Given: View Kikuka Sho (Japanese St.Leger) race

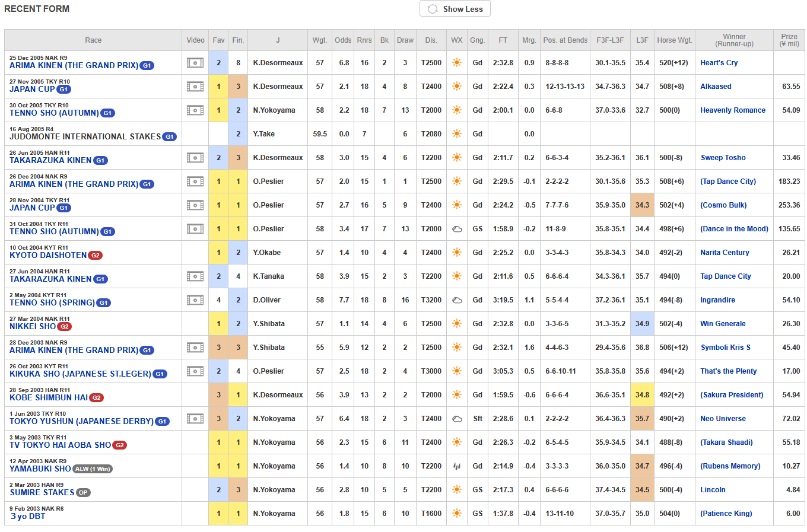Looking at the screenshot, I should coord(80,374).
